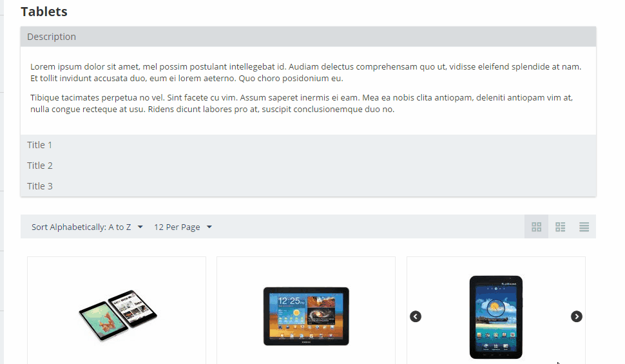Switch to grid view layout
The image size is (625, 364).
coord(537,227)
